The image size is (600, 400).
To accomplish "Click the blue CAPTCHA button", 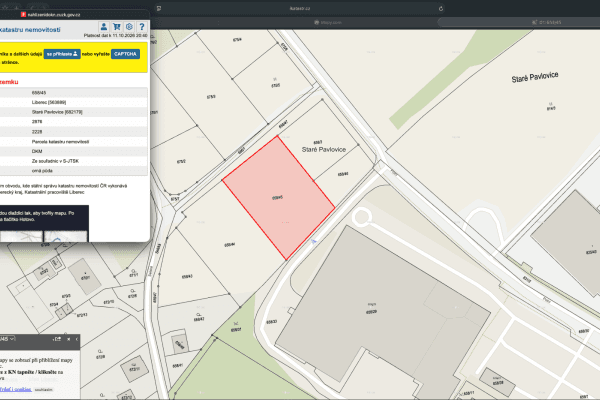I will pos(125,54).
